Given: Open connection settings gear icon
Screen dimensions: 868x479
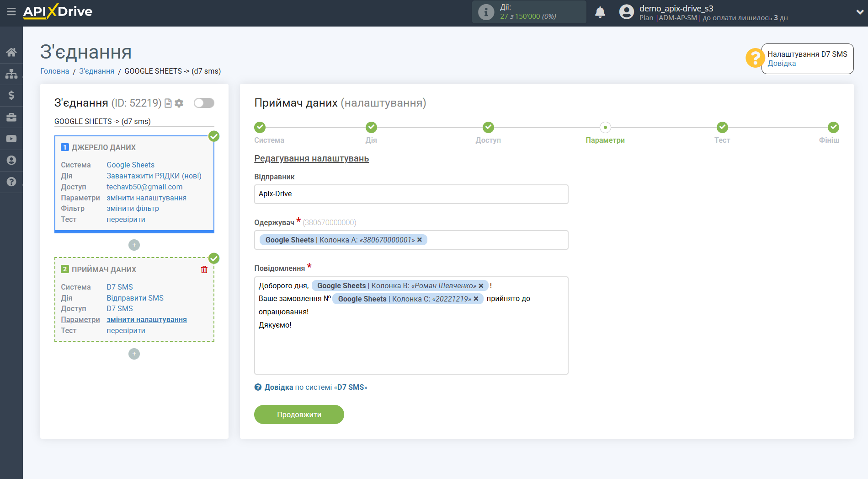Looking at the screenshot, I should click(179, 103).
